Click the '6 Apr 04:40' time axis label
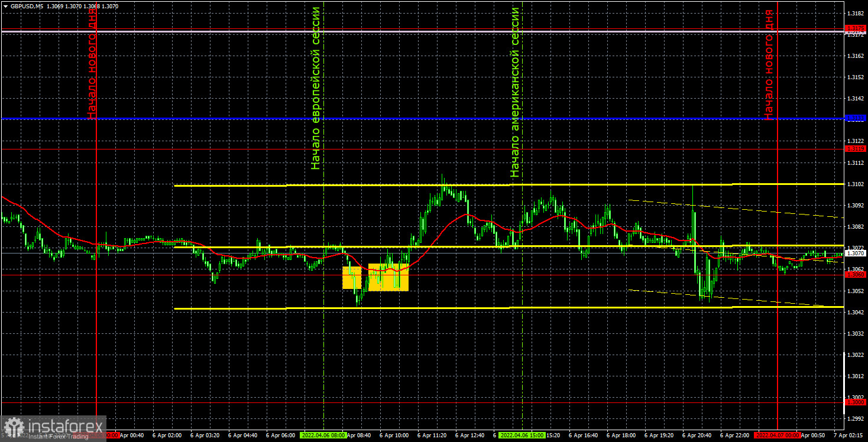Screen dimensions: 868x442 pyautogui.click(x=244, y=435)
